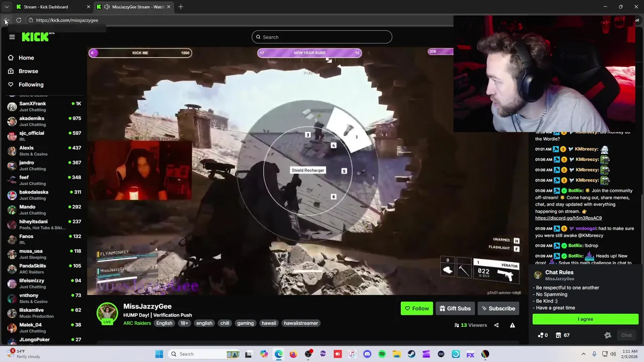Open sjc_official channel in sidebar
The image size is (644, 362).
[44, 136]
